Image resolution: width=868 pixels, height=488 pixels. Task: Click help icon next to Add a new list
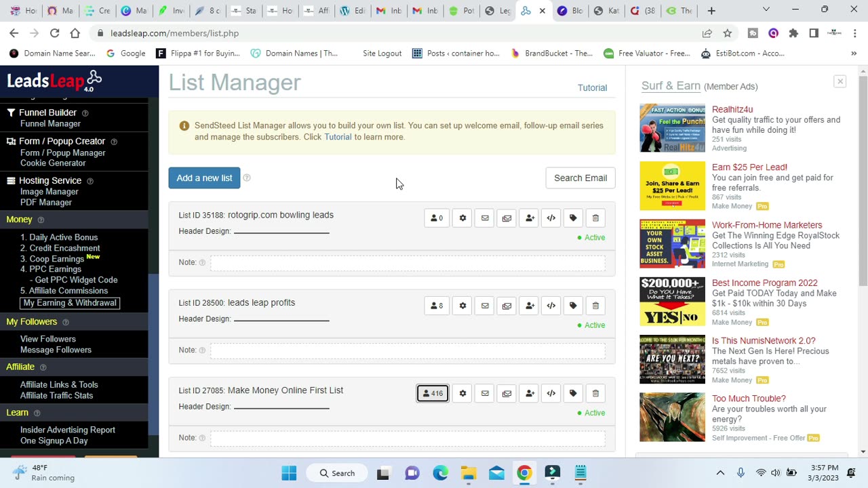(247, 178)
